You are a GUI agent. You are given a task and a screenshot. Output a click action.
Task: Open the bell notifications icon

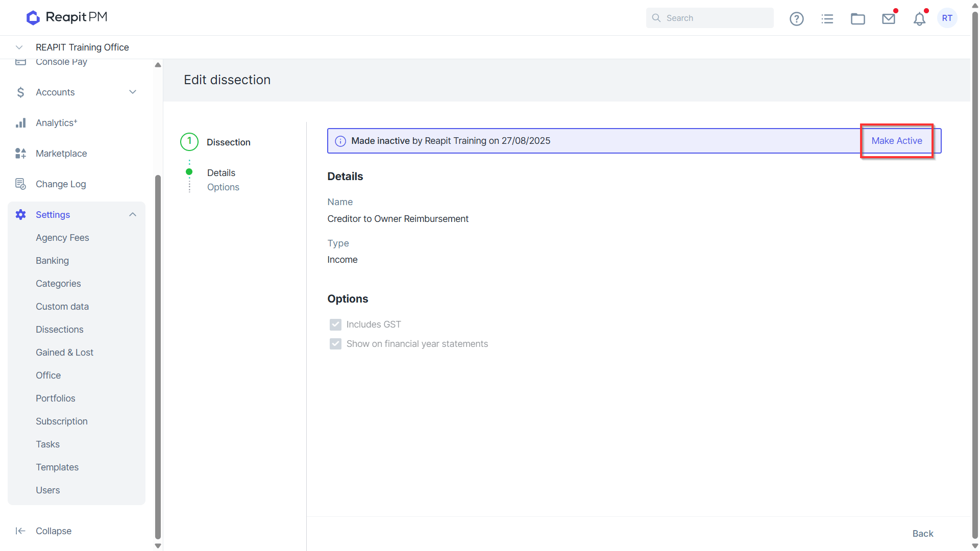click(x=919, y=18)
